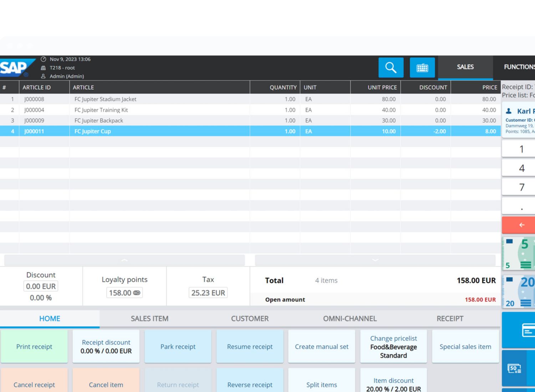Open the OMNI-CHANNEL tab

pyautogui.click(x=350, y=319)
